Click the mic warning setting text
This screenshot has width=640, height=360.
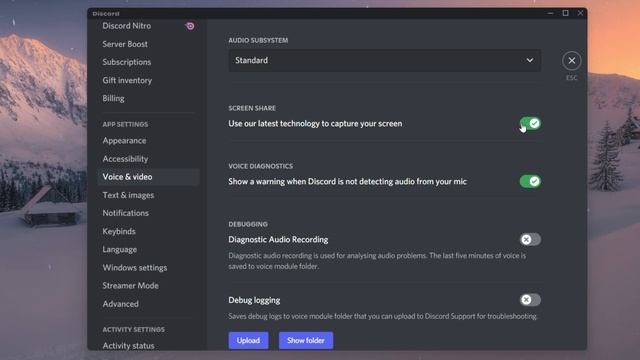(347, 182)
